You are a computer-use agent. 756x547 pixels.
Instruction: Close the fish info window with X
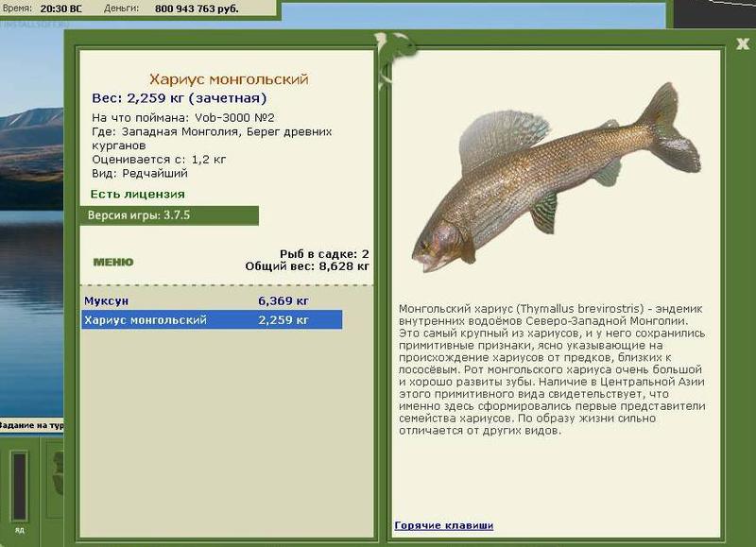pos(743,43)
